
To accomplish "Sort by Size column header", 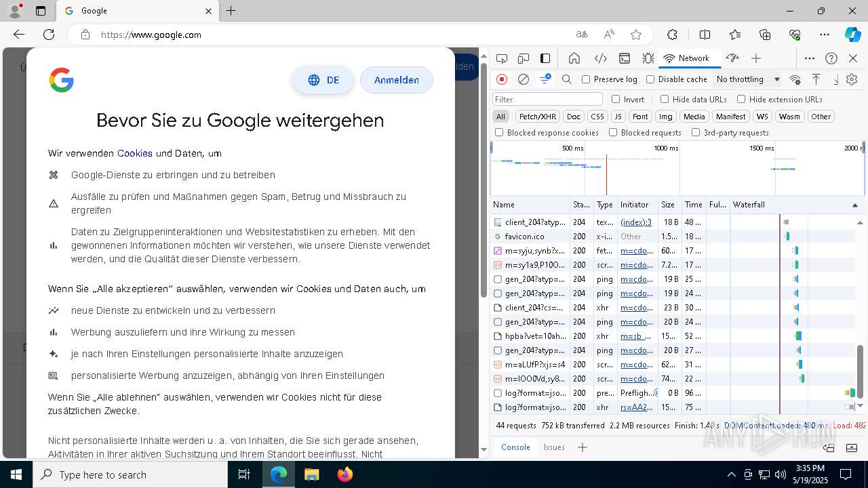I will (x=669, y=205).
